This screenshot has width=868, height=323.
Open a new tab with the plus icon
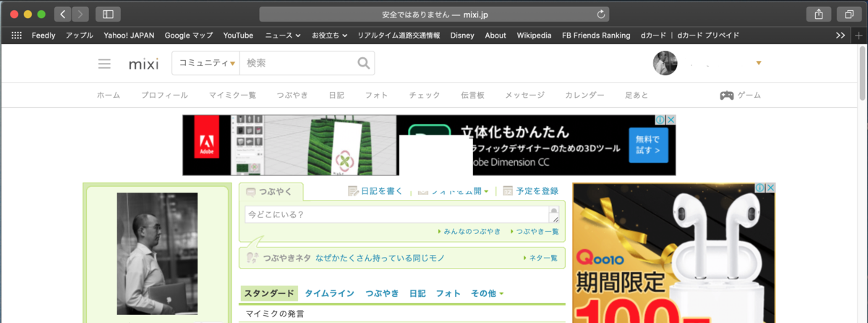[x=859, y=35]
